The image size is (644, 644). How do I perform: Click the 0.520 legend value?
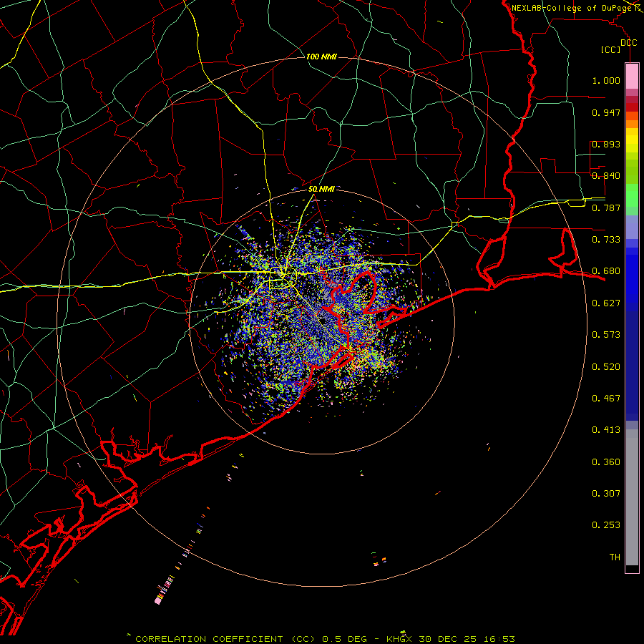click(606, 367)
